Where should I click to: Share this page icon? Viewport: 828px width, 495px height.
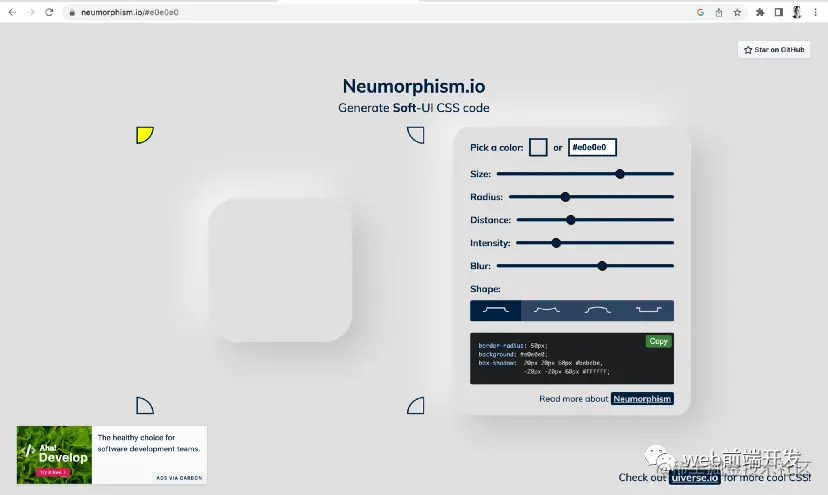[x=719, y=12]
